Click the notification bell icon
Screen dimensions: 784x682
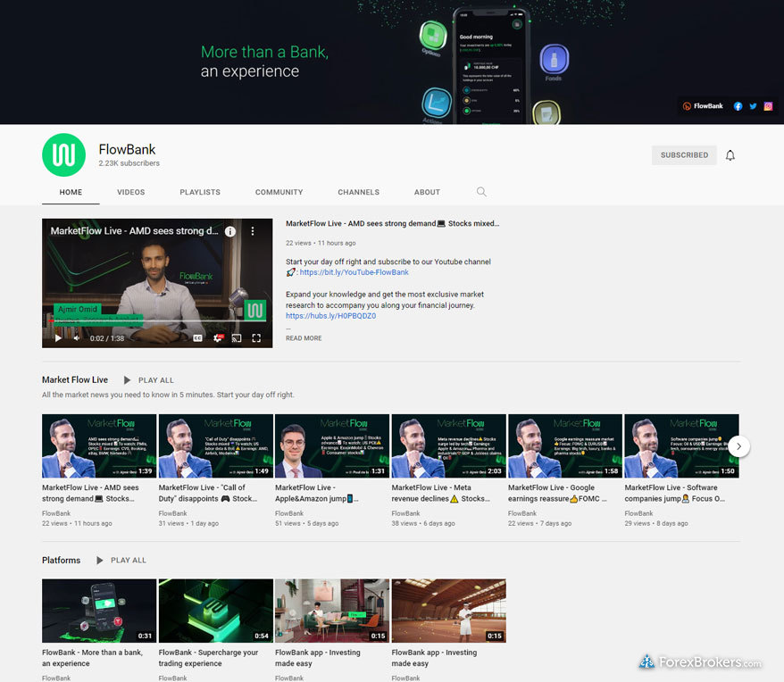tap(730, 155)
